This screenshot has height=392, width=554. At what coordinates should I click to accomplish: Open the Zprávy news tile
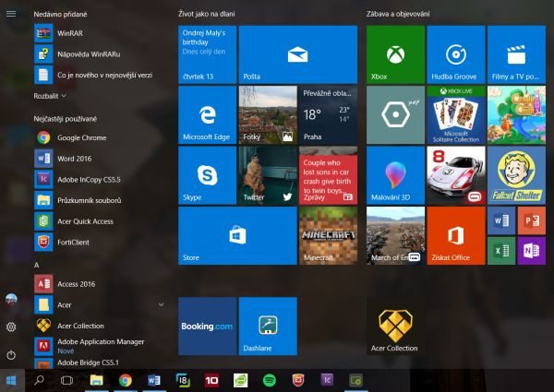(x=328, y=175)
